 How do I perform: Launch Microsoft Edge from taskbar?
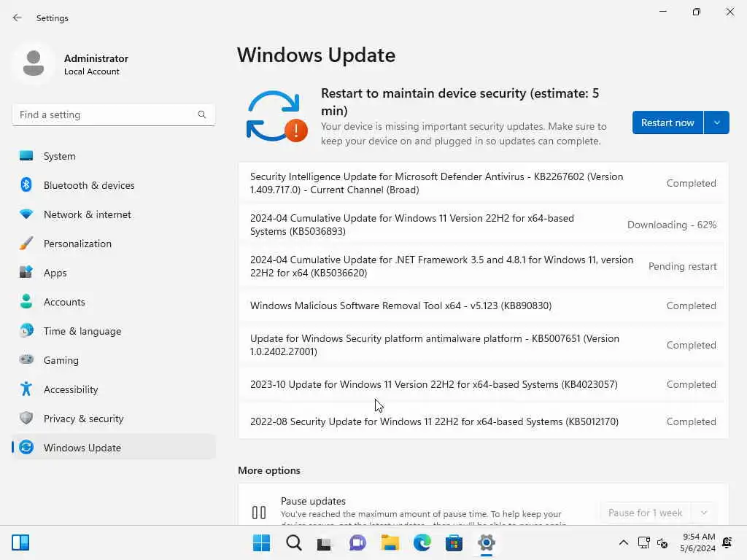click(422, 542)
